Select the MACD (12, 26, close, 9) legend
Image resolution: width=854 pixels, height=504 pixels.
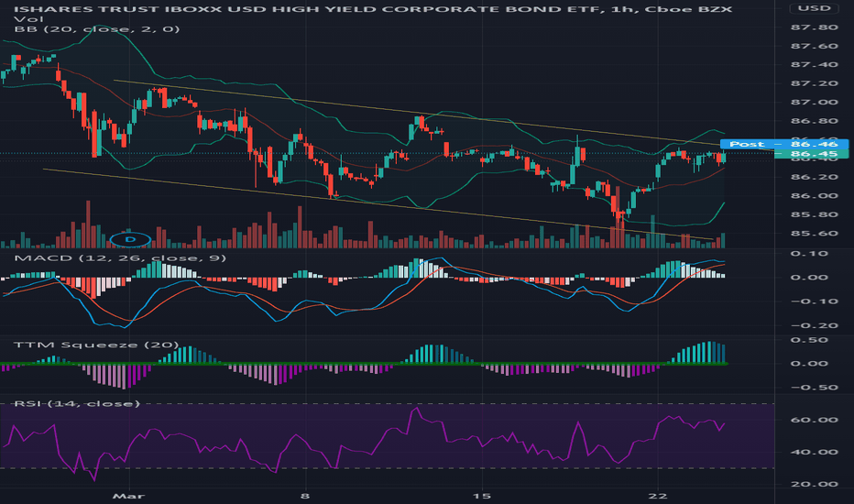[x=120, y=257]
